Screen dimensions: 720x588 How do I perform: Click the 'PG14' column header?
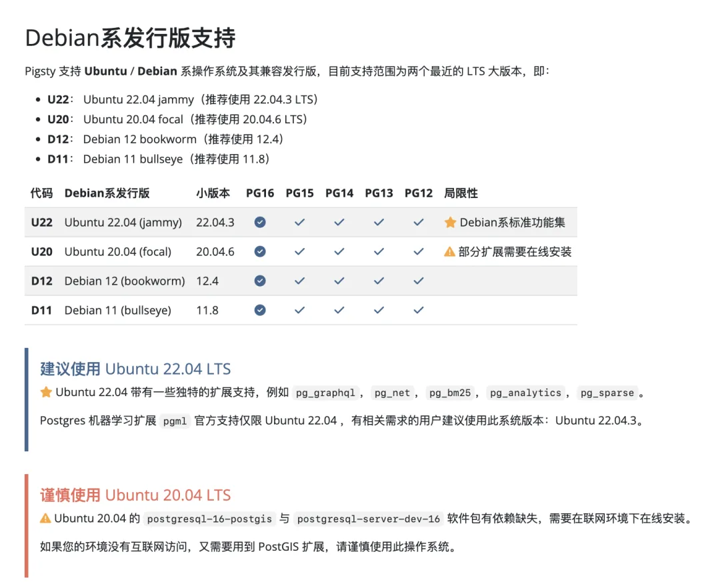339,193
